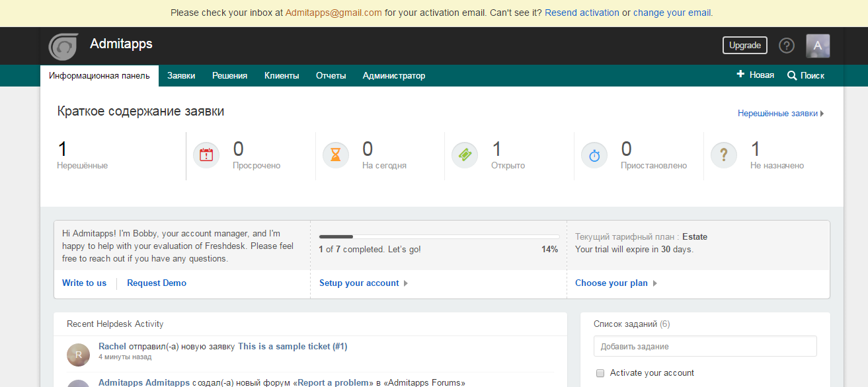The image size is (868, 387).
Task: Click the Admitapps title in header
Action: tap(121, 44)
